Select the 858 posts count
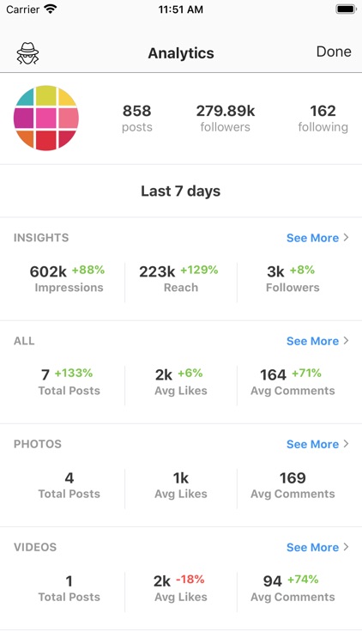This screenshot has height=644, width=362. pyautogui.click(x=137, y=118)
